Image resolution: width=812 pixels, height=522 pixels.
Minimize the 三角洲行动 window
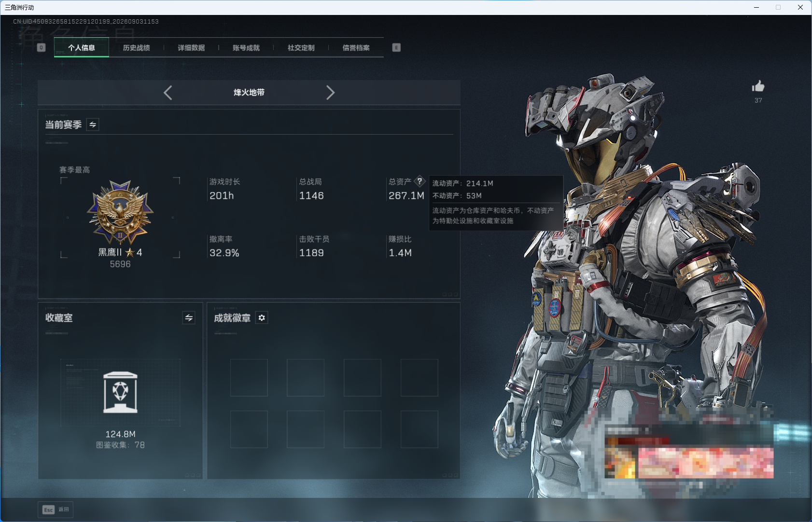click(756, 7)
